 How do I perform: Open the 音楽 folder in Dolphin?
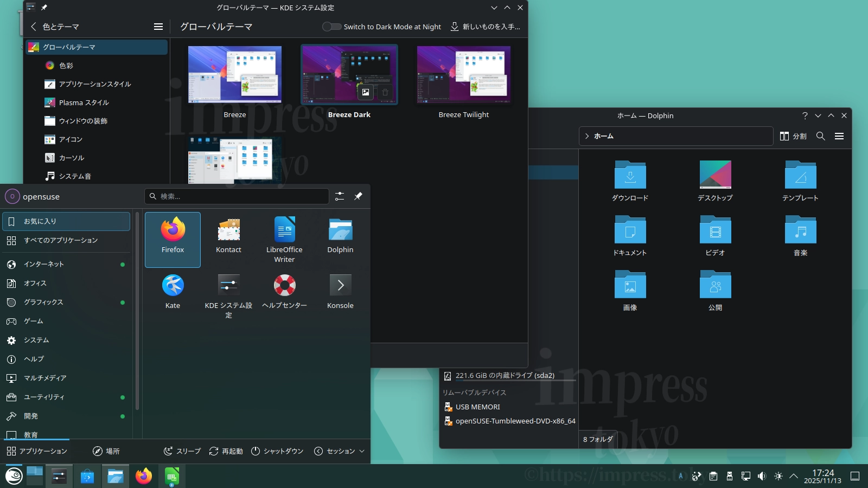[800, 236]
